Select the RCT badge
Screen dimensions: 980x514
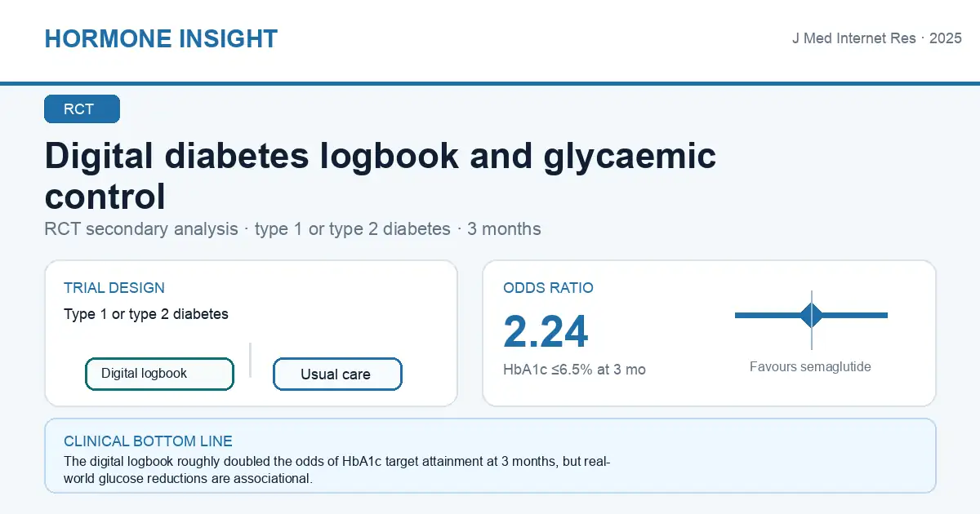coord(82,109)
